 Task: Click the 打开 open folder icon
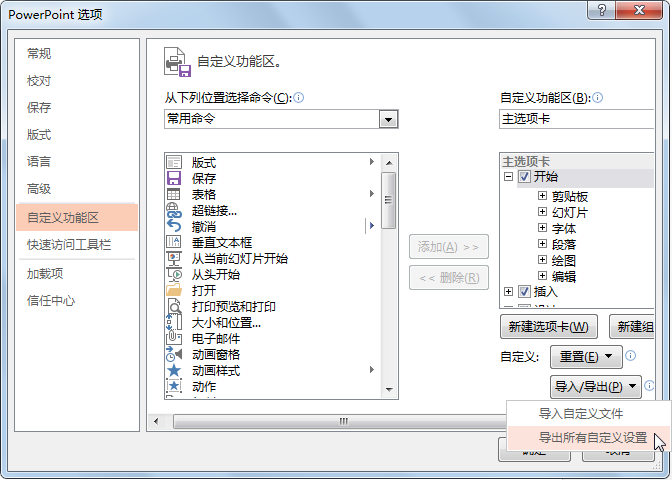pos(174,290)
